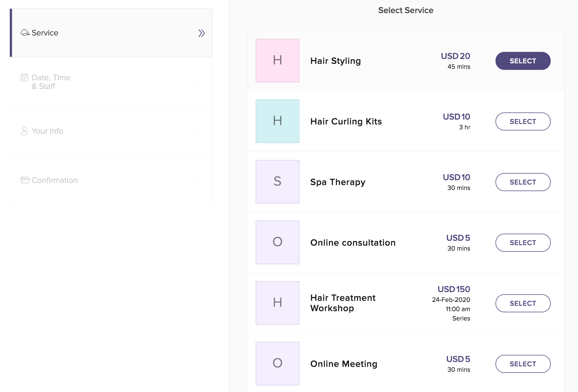
Task: Select the Hair Styling service
Action: coord(523,61)
